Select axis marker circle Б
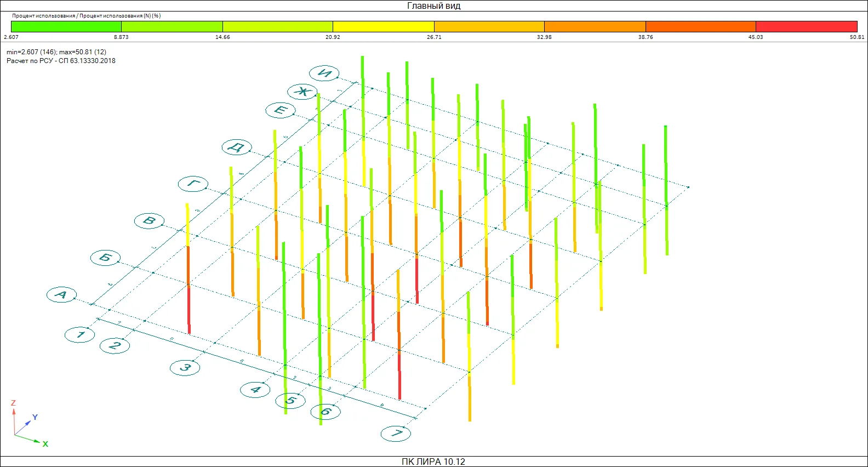This screenshot has width=868, height=467. [x=105, y=258]
